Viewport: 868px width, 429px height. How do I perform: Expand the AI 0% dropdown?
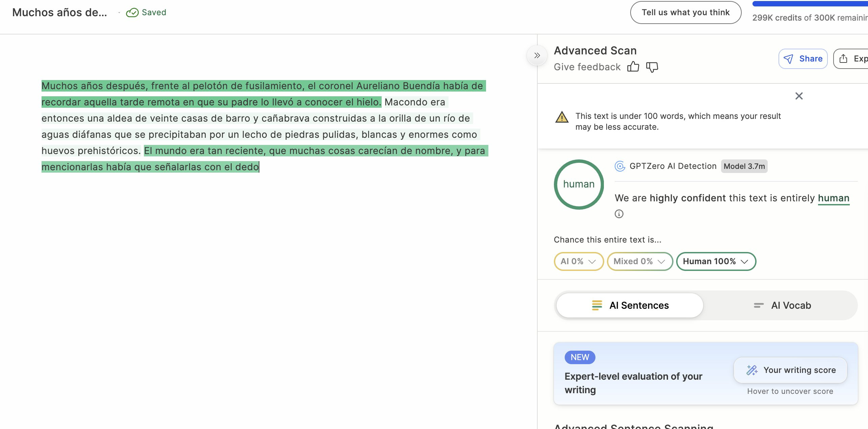[x=578, y=261]
